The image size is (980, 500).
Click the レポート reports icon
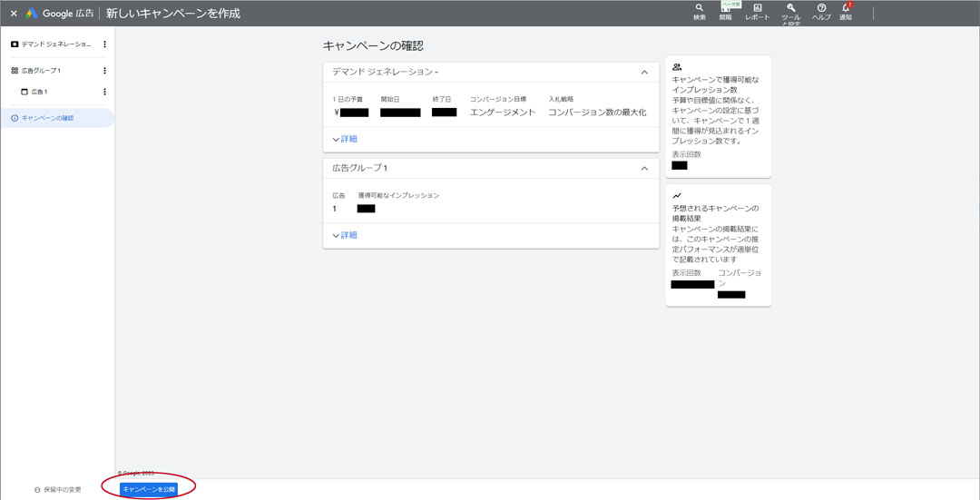pyautogui.click(x=757, y=11)
